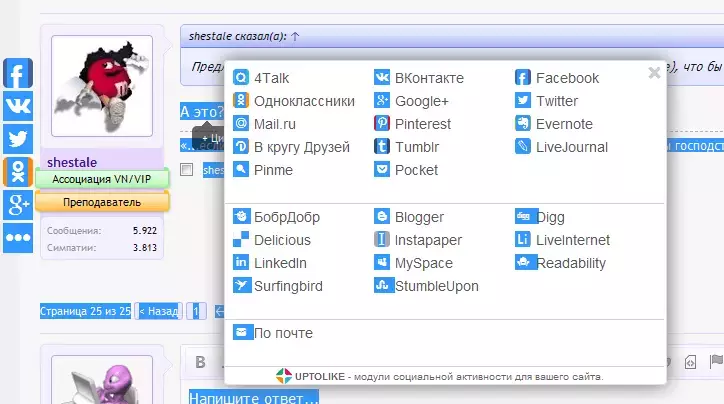Click the purple avatar of lower post
Image resolution: width=724 pixels, height=404 pixels.
pyautogui.click(x=102, y=381)
